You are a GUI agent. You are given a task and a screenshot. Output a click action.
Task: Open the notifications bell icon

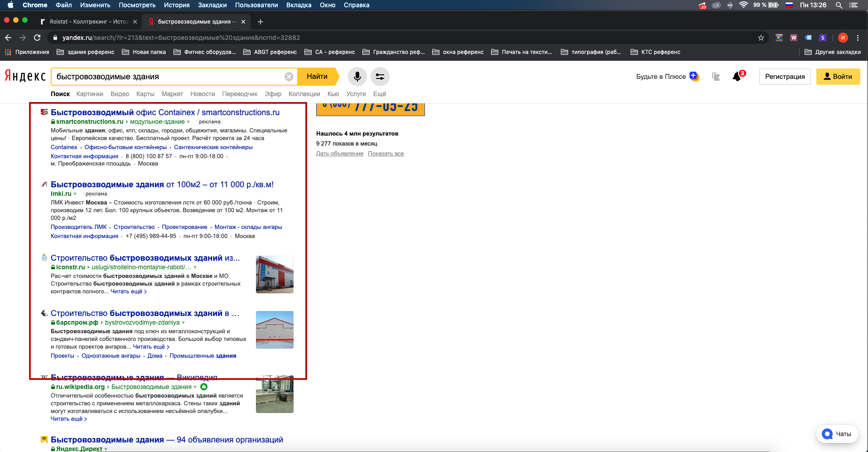pos(737,77)
